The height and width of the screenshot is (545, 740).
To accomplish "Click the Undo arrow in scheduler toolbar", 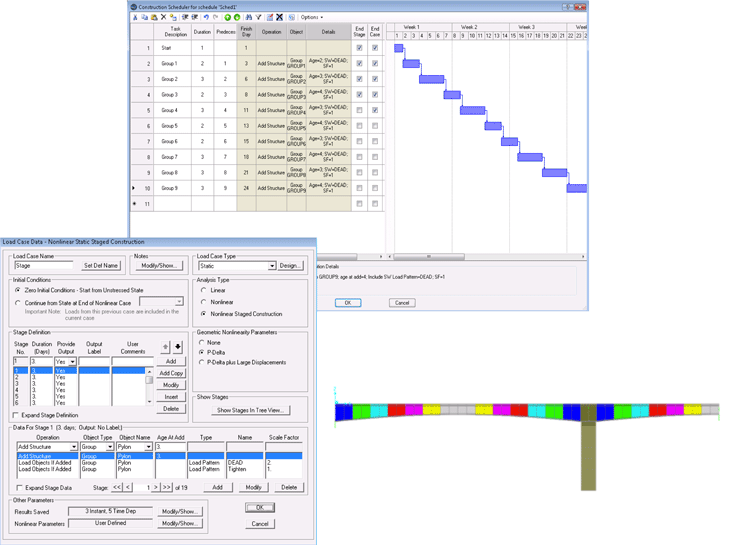I will tap(206, 17).
